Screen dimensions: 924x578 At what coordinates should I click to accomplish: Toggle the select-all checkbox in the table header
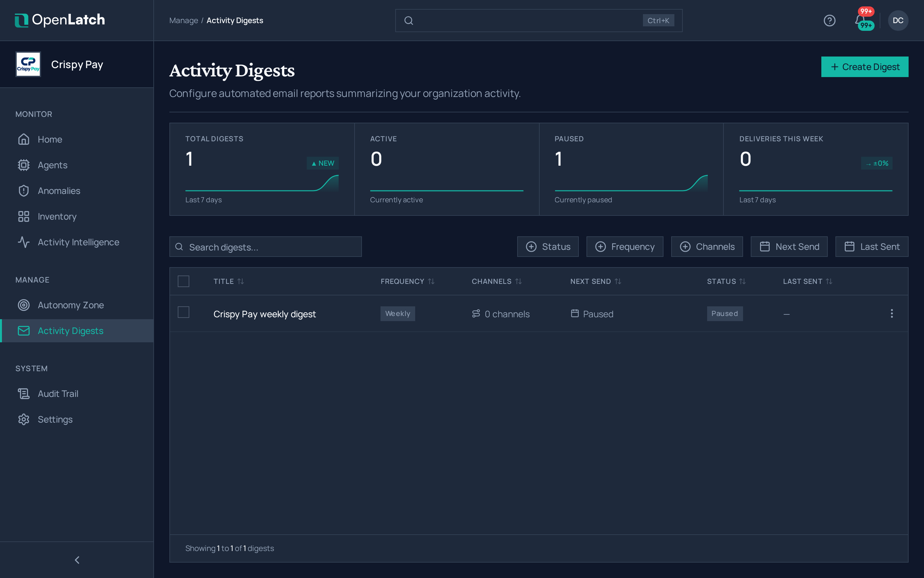tap(184, 281)
